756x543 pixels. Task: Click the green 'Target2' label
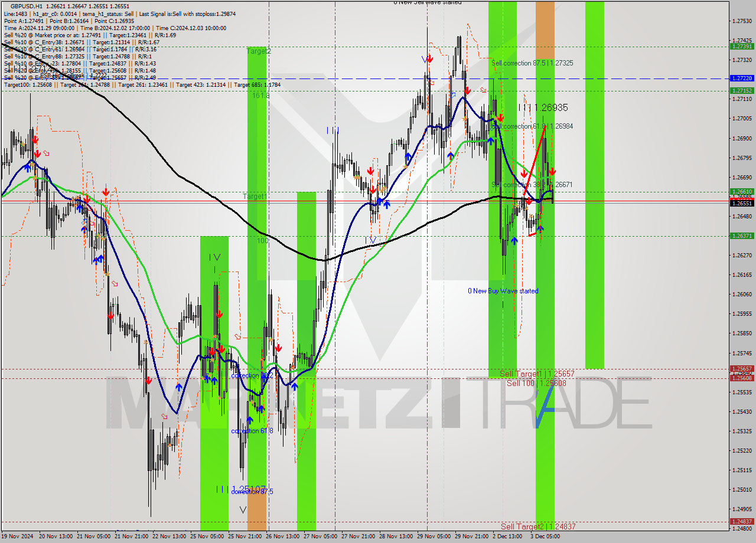click(259, 51)
